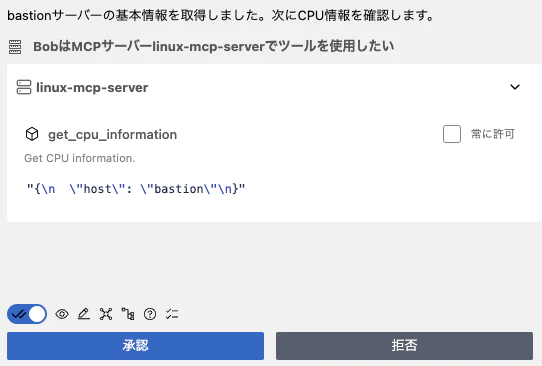This screenshot has height=366, width=542.
Task: Collapse the linux-mcp-server panel chevron
Action: [x=515, y=87]
